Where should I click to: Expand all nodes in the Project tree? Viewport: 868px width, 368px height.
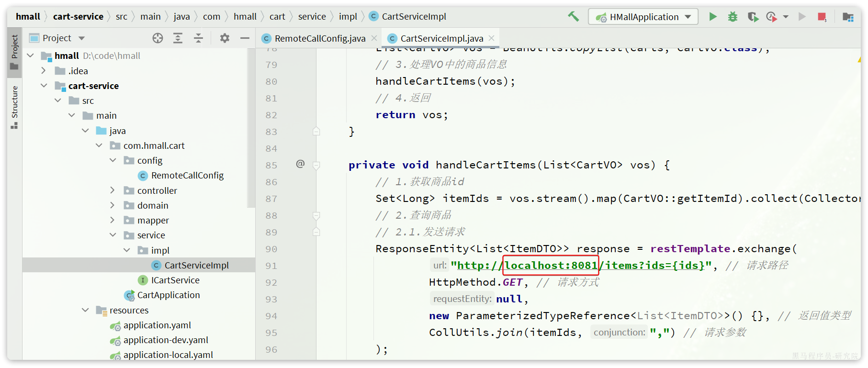(x=178, y=38)
